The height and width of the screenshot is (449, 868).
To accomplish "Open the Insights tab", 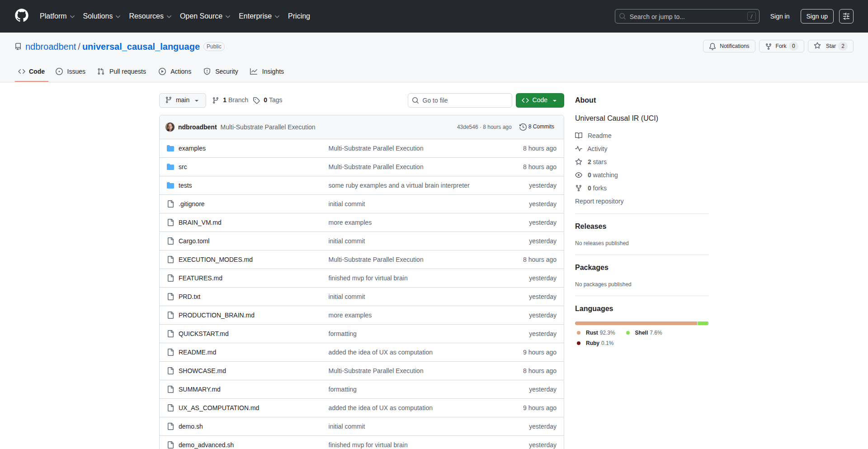I will (267, 71).
